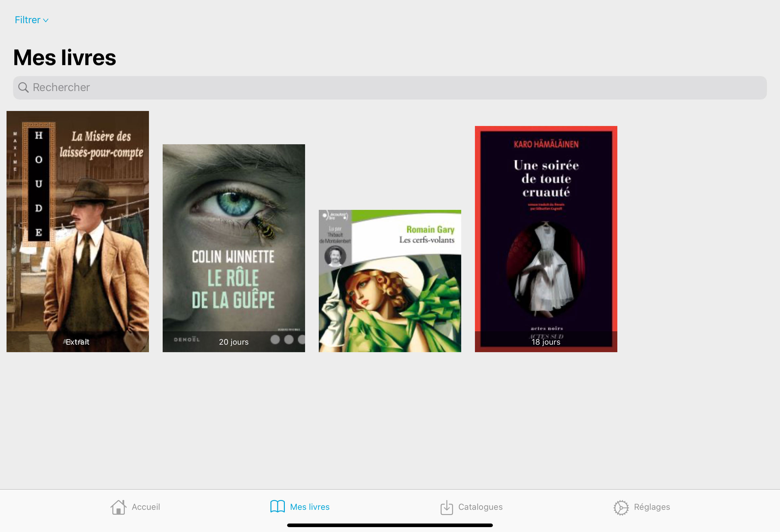780x532 pixels.
Task: Open the Réglages tab label
Action: point(651,507)
